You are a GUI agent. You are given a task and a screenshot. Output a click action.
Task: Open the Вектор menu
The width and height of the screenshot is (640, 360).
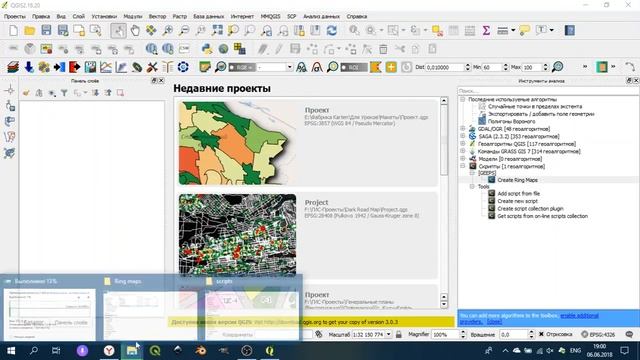158,16
